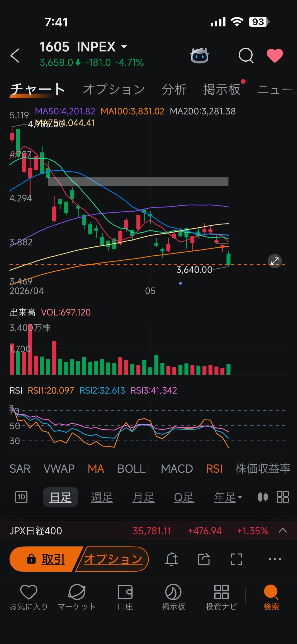Open 掲示板 in the bottom navigation
297x644 pixels.
173,597
